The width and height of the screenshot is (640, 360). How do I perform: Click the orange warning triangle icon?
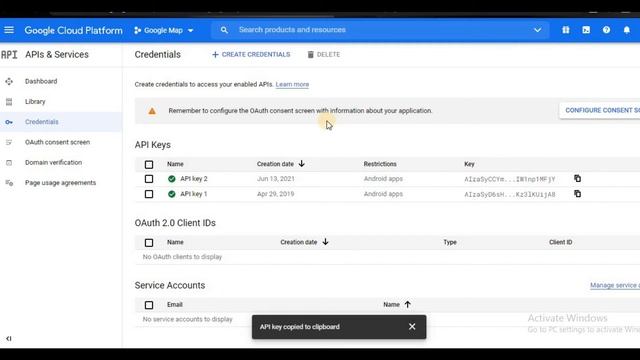coord(152,111)
